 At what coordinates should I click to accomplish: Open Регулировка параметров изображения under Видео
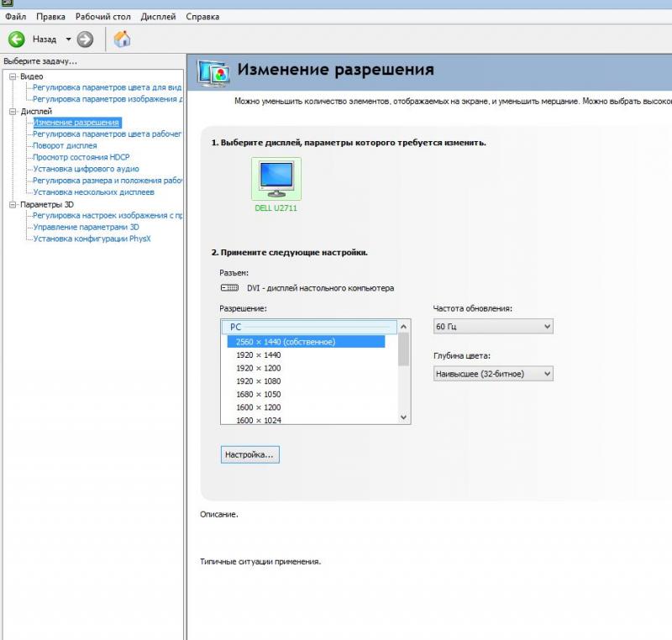click(x=108, y=99)
